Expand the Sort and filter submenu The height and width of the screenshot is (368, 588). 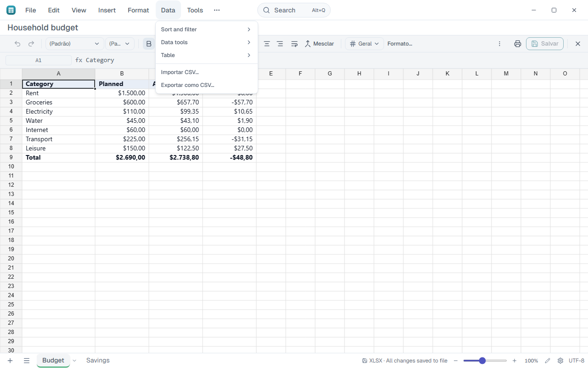(207, 29)
